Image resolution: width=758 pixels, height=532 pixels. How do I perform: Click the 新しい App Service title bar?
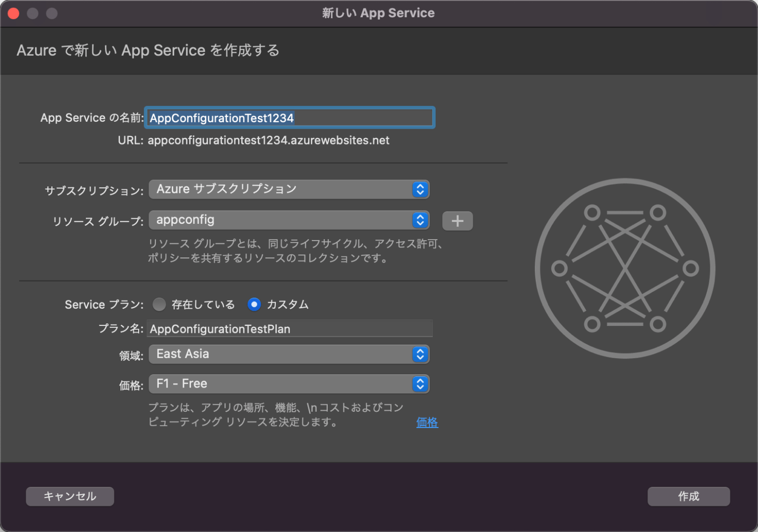(x=379, y=13)
